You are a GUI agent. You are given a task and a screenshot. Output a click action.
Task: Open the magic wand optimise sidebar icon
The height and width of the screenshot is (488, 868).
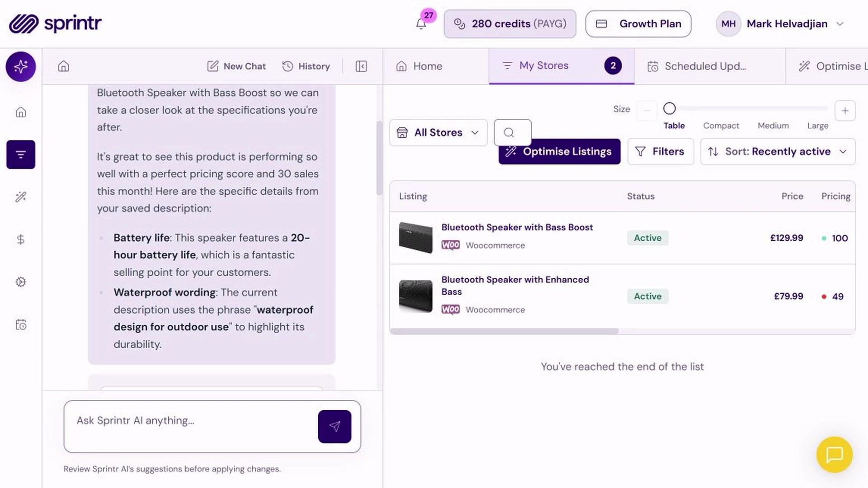pos(21,197)
